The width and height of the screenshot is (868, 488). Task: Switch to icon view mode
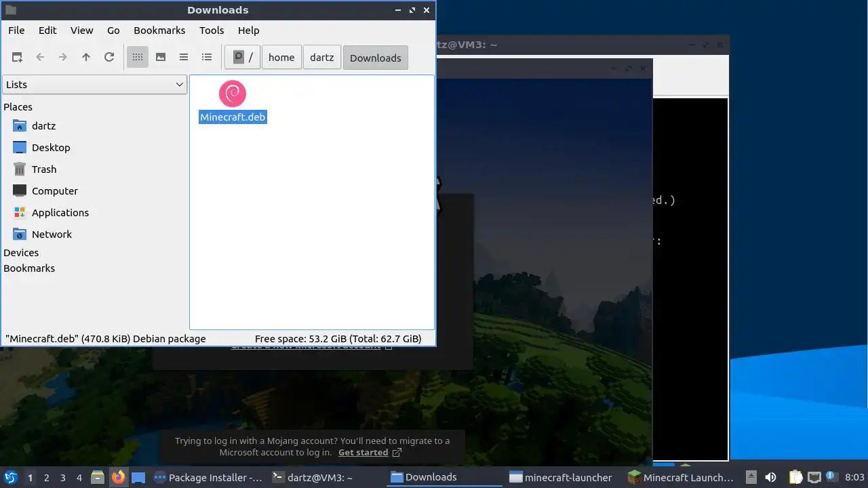[138, 58]
